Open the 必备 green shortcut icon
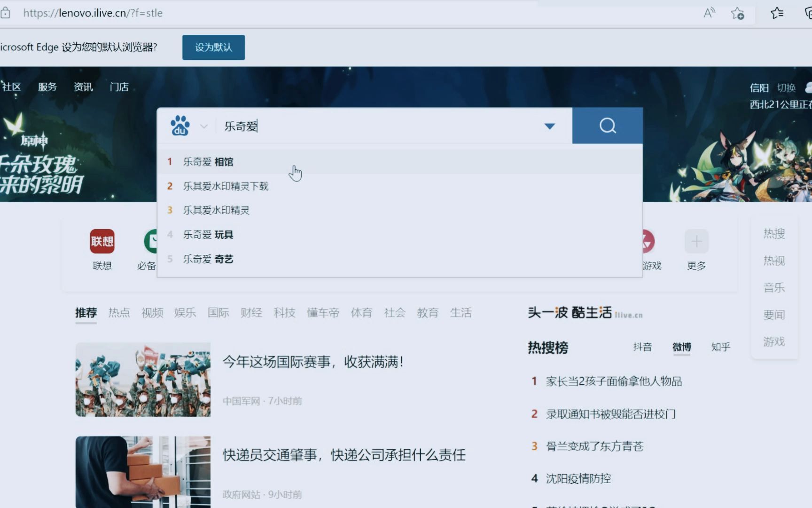The height and width of the screenshot is (508, 812). tap(150, 241)
